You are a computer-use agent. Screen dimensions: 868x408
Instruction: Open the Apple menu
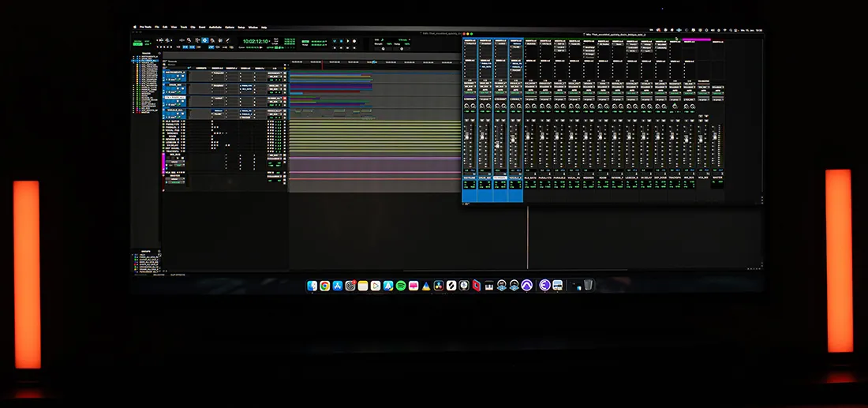tap(134, 27)
